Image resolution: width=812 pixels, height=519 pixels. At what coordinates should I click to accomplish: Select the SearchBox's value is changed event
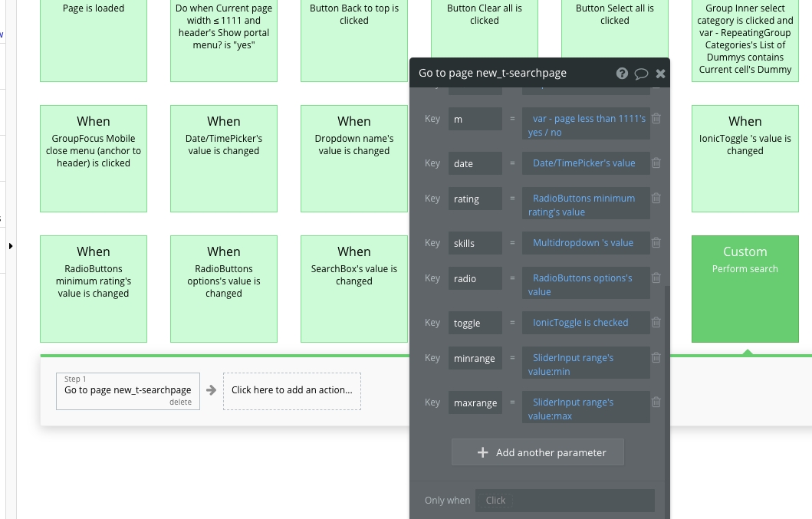(x=353, y=288)
